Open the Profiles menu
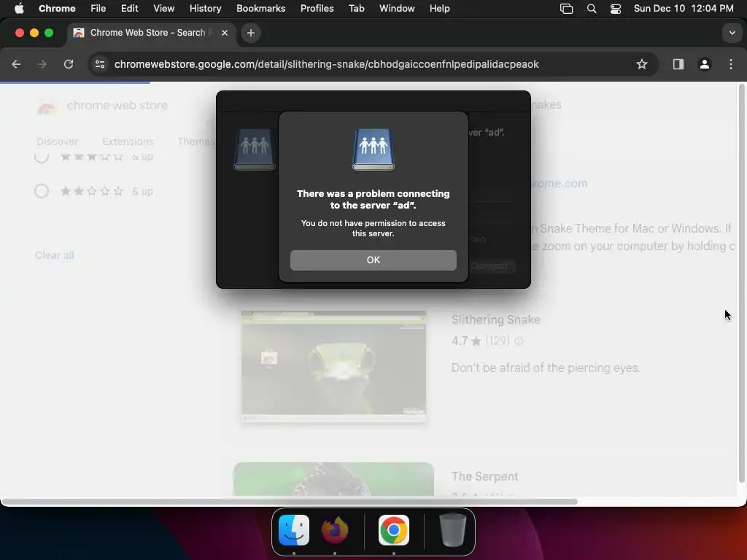747x560 pixels. (317, 9)
